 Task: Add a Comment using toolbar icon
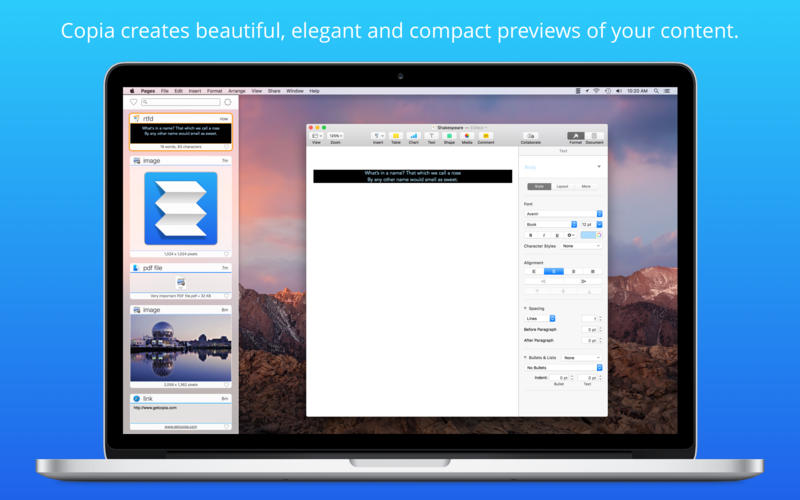tap(485, 136)
